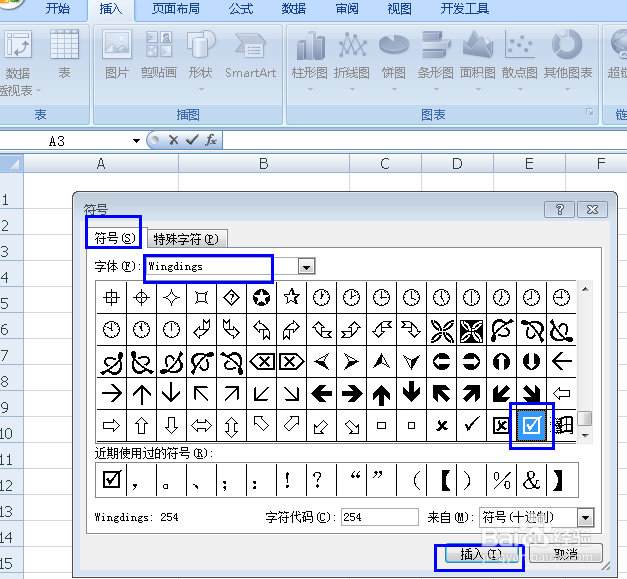Select recently used checkbox symbol
Image resolution: width=627 pixels, height=579 pixels.
click(x=112, y=479)
